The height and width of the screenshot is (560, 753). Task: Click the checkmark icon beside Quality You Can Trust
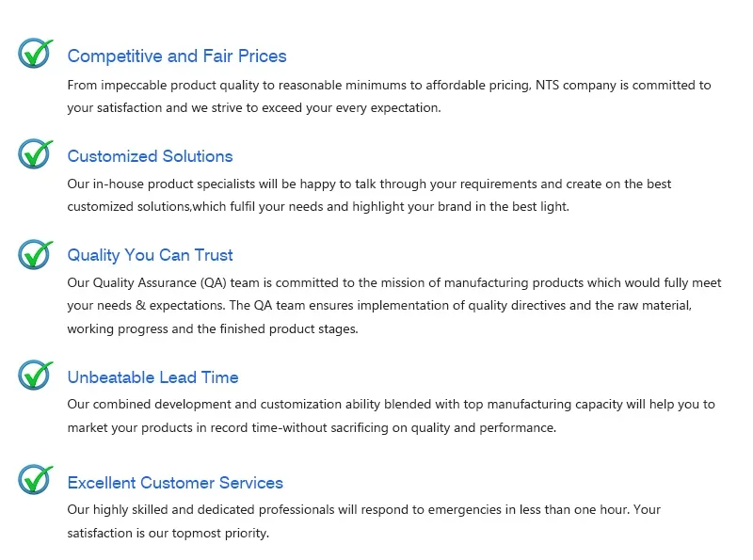pyautogui.click(x=36, y=253)
